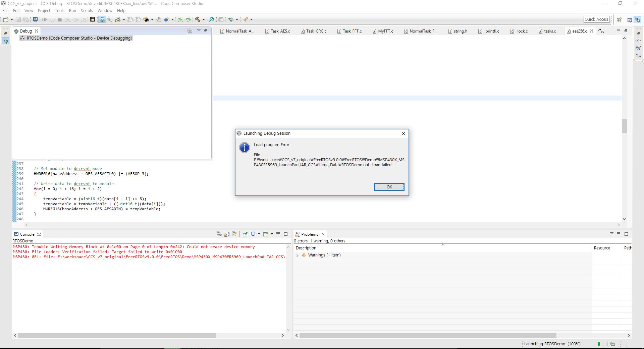Click the editor vertical scrollbar thumb

click(x=624, y=126)
